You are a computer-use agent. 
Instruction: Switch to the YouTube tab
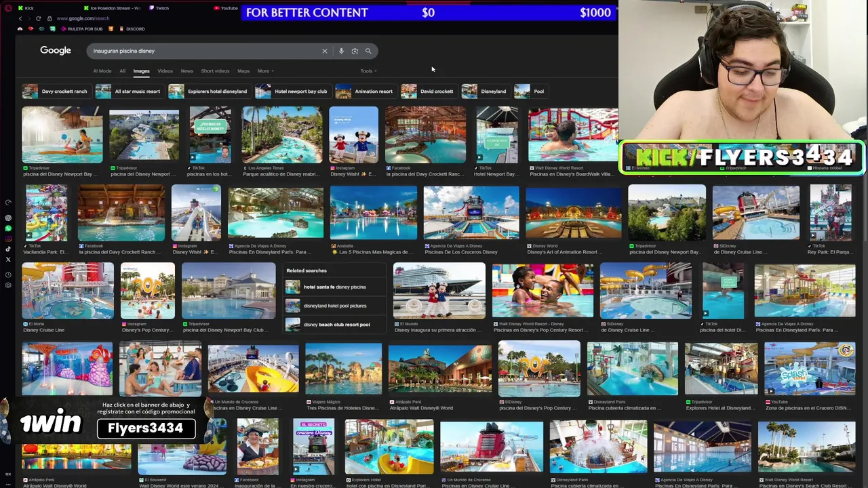(x=226, y=8)
